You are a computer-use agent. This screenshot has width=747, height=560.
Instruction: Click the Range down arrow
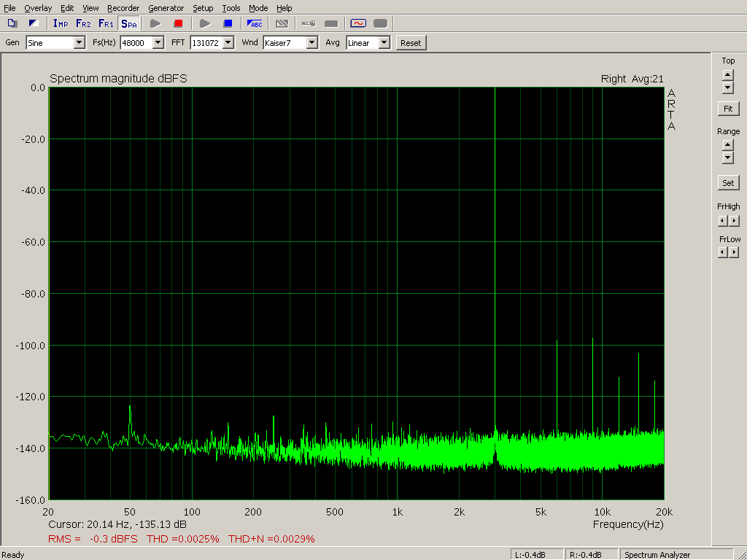[727, 157]
